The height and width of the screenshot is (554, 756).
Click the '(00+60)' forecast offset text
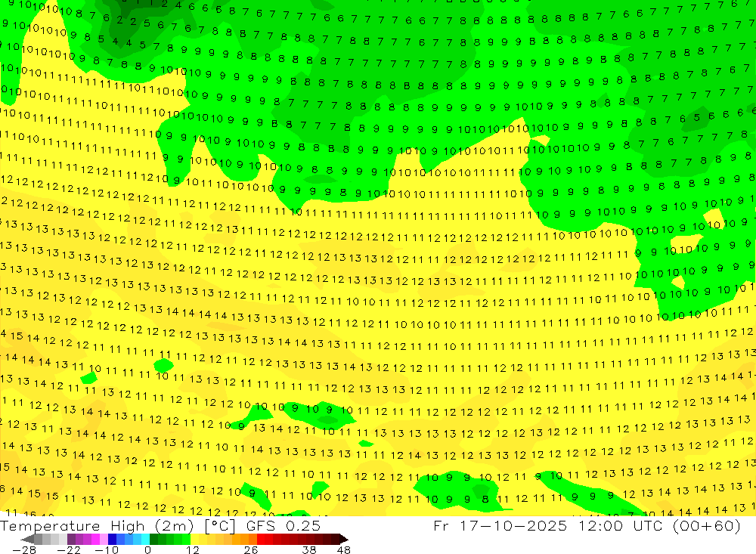[x=707, y=525]
